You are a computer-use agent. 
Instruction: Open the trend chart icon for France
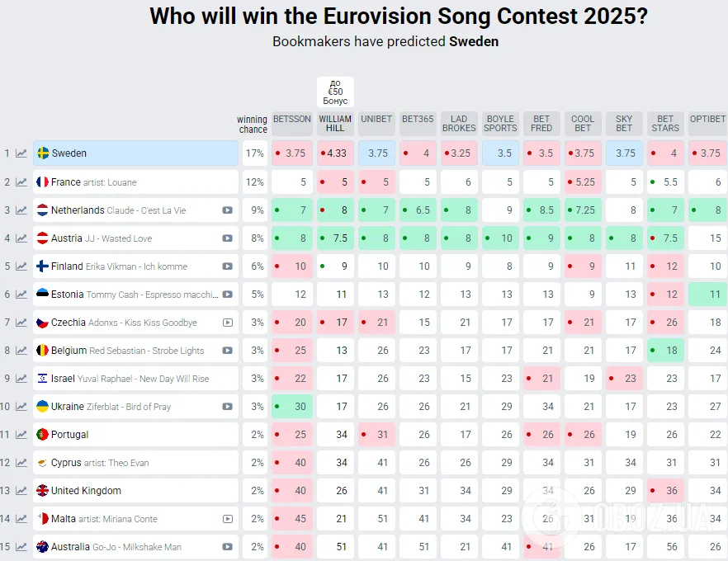[x=21, y=181]
